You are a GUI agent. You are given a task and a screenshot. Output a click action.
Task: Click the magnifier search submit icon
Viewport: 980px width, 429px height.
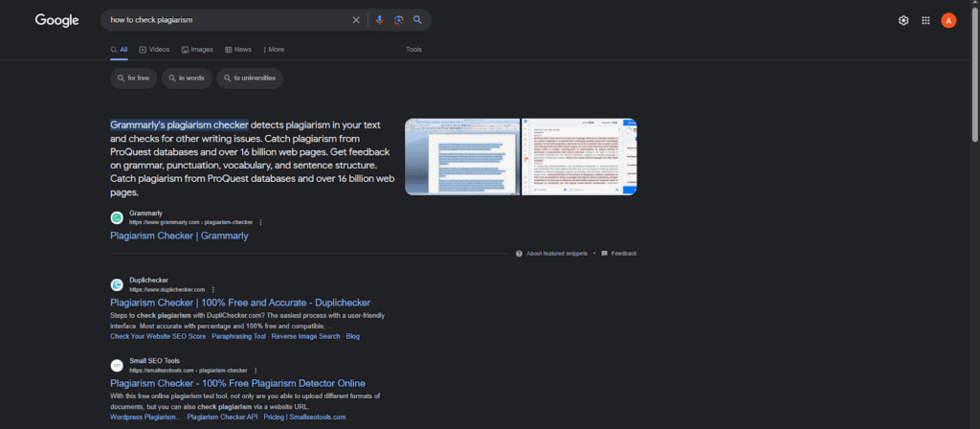(417, 20)
